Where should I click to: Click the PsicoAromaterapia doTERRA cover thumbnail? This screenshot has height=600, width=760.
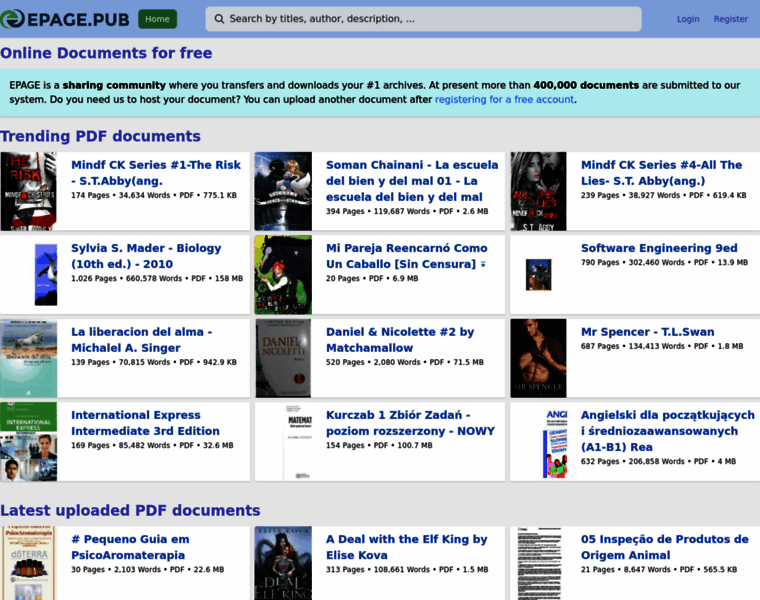coord(29,563)
